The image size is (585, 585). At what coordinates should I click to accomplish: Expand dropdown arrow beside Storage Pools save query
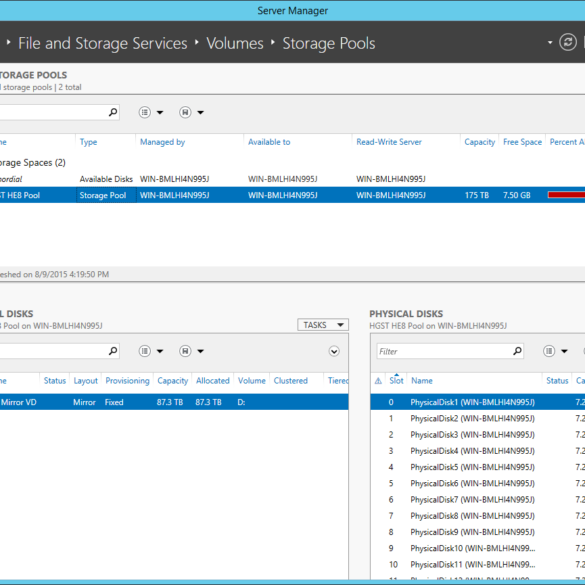coord(200,112)
